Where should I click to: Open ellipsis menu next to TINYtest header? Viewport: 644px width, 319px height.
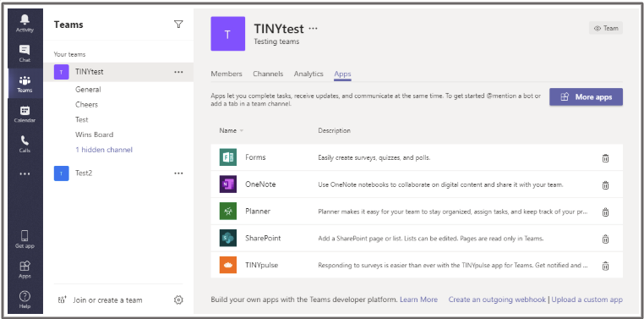pos(314,29)
